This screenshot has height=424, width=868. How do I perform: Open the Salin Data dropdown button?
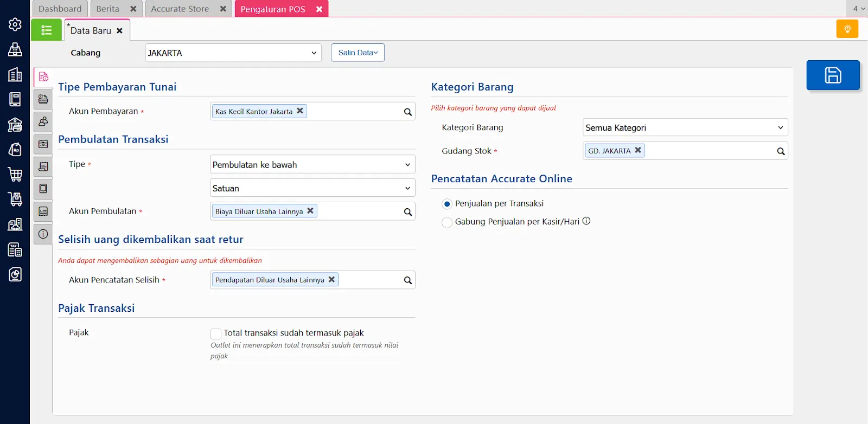pyautogui.click(x=358, y=53)
